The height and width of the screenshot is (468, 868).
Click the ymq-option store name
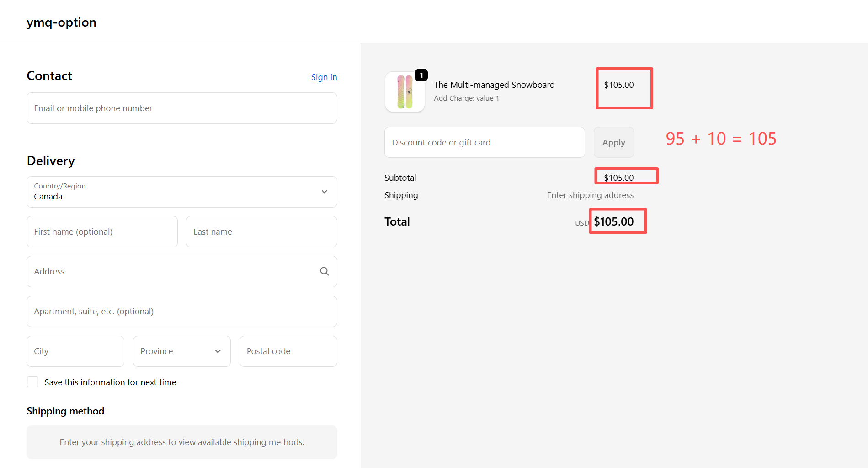point(61,22)
